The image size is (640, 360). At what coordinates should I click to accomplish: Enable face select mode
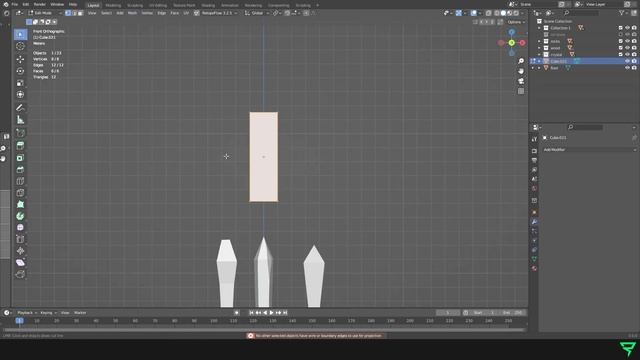pos(80,13)
